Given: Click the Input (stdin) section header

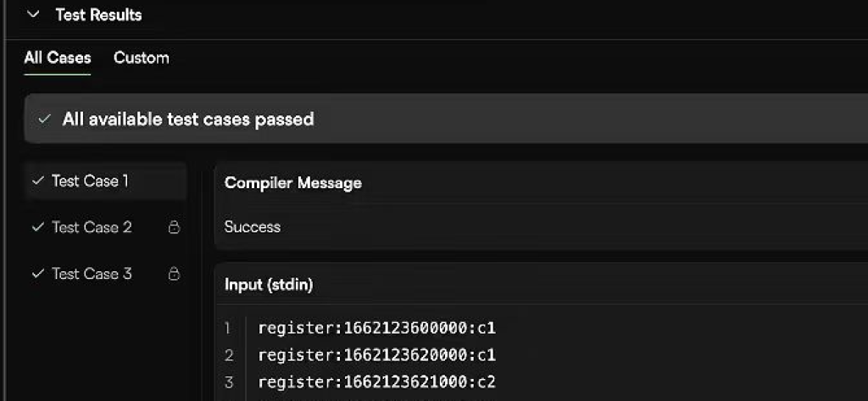Looking at the screenshot, I should point(269,285).
